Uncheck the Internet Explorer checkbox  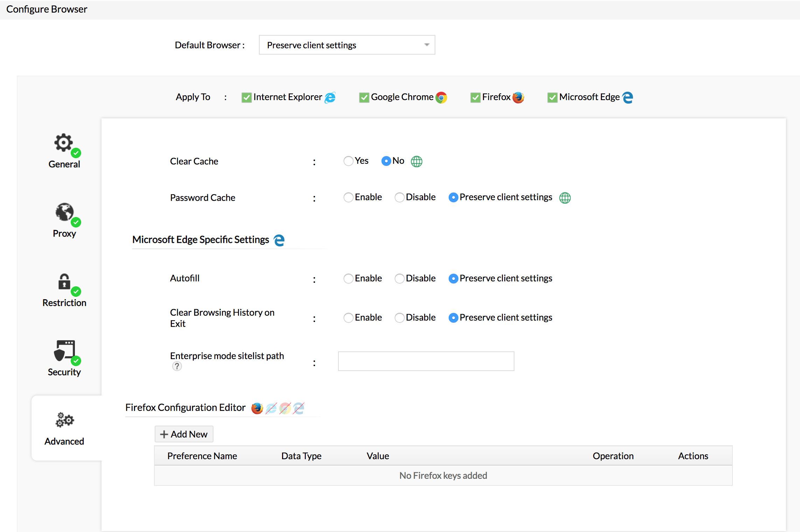[246, 98]
